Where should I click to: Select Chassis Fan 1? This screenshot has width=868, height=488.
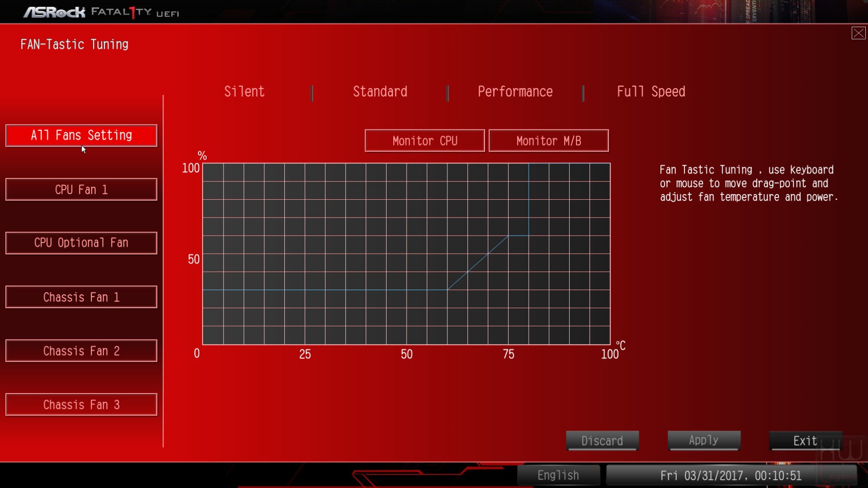click(81, 297)
